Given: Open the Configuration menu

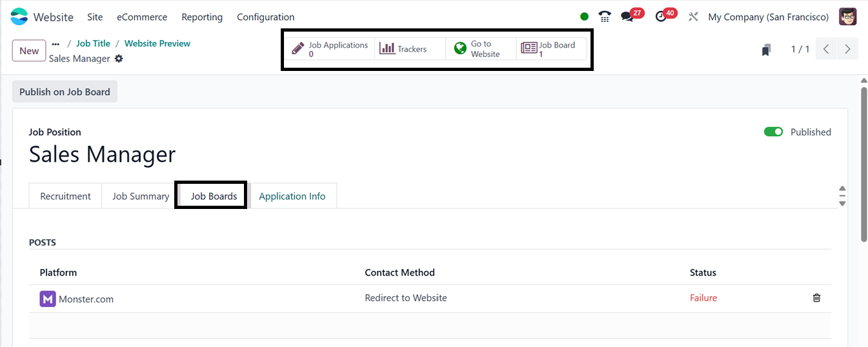Looking at the screenshot, I should [x=265, y=17].
